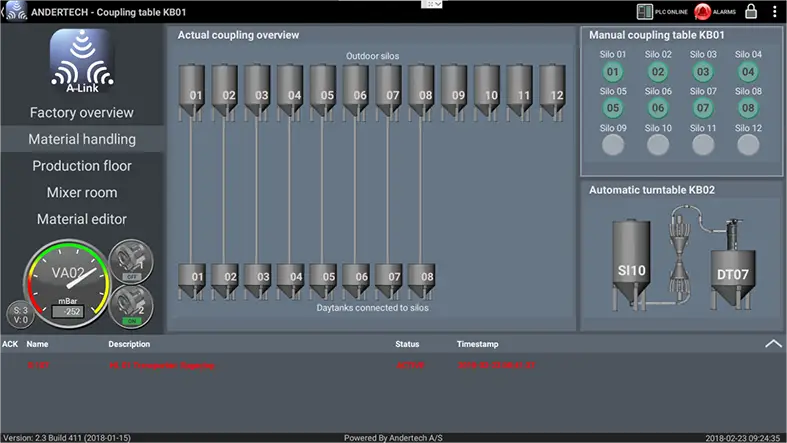Click the PLC Online status icon
Viewport: 787px width, 443px height.
pos(645,12)
